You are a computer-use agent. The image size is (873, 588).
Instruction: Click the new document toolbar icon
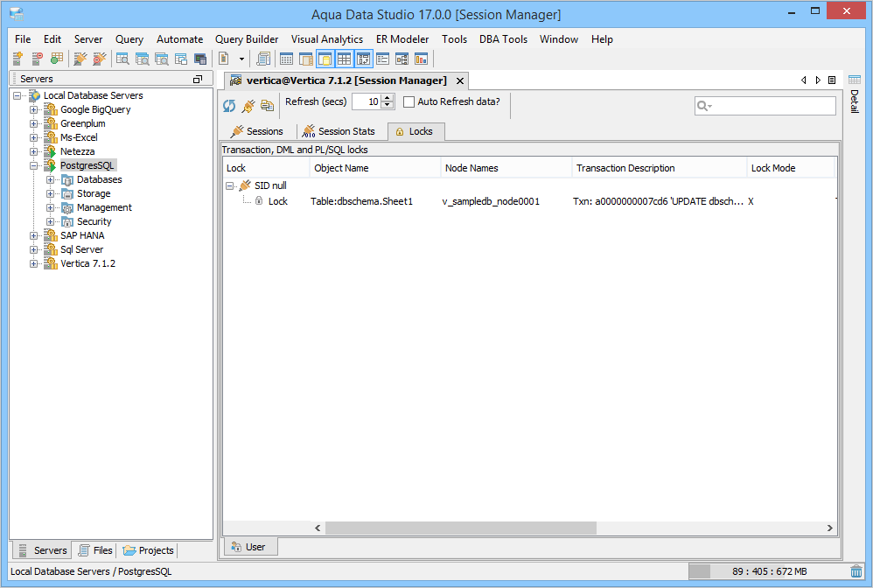click(x=224, y=59)
